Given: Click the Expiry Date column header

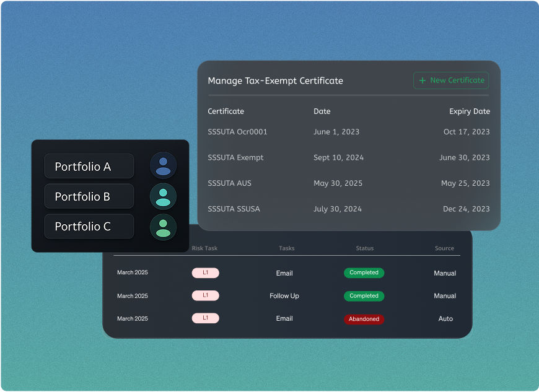Looking at the screenshot, I should [470, 111].
